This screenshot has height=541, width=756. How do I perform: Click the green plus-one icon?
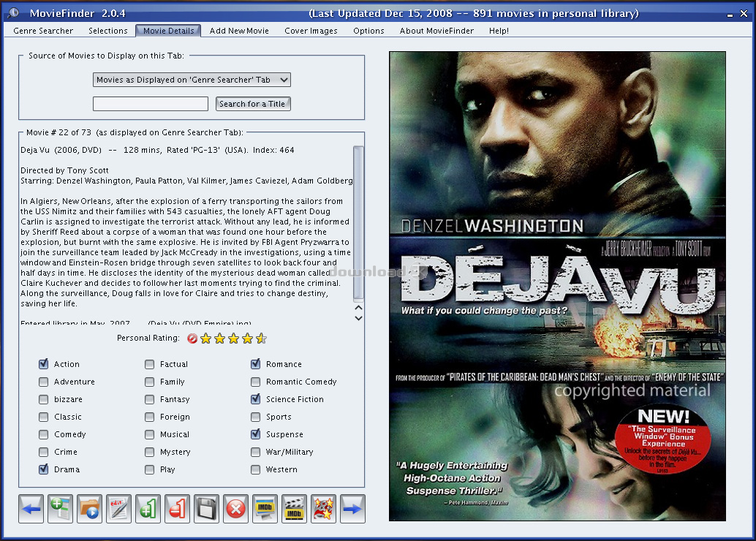pos(148,509)
